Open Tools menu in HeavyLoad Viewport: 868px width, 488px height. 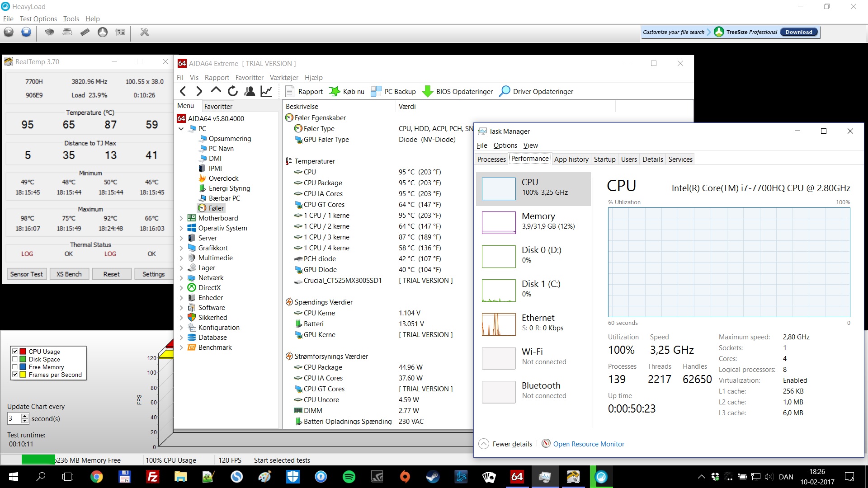point(71,19)
